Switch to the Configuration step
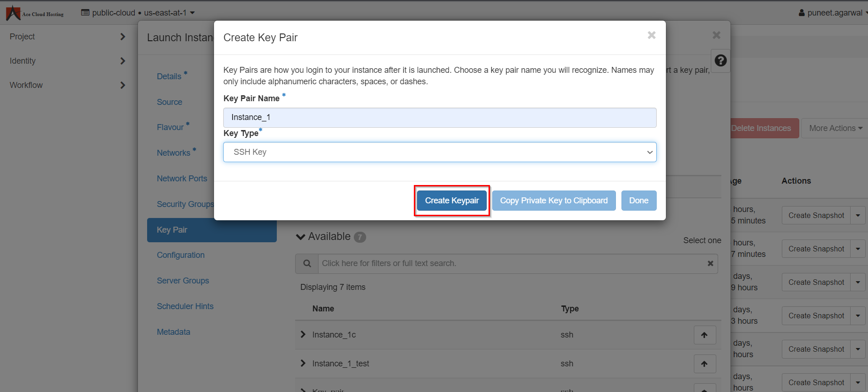The image size is (868, 392). pos(181,255)
